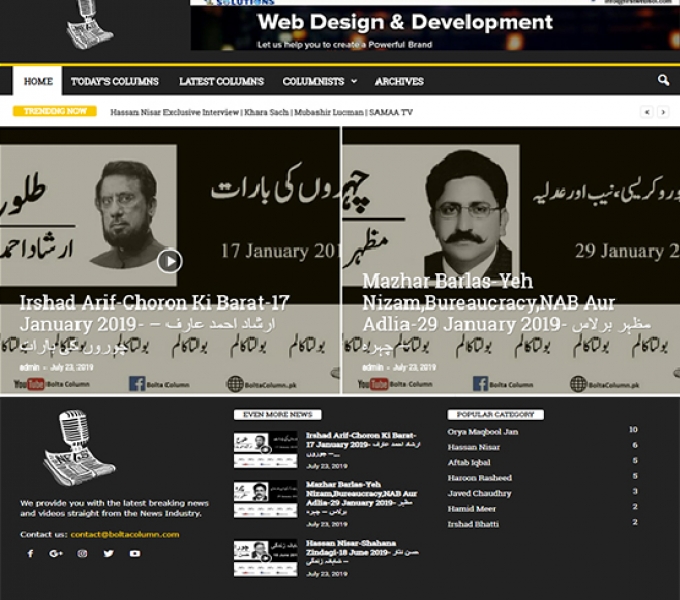This screenshot has width=680, height=600.
Task: Open the Latest Columns menu item
Action: tap(221, 82)
